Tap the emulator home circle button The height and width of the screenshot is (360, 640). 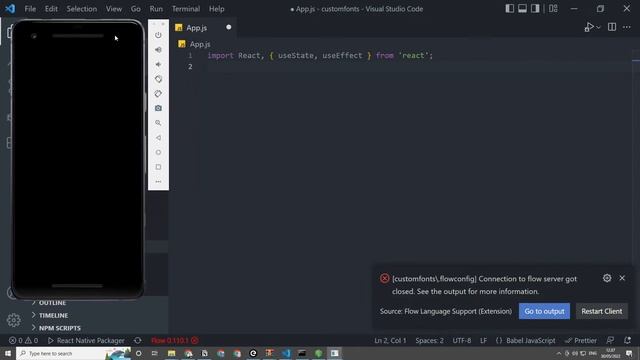pos(158,152)
